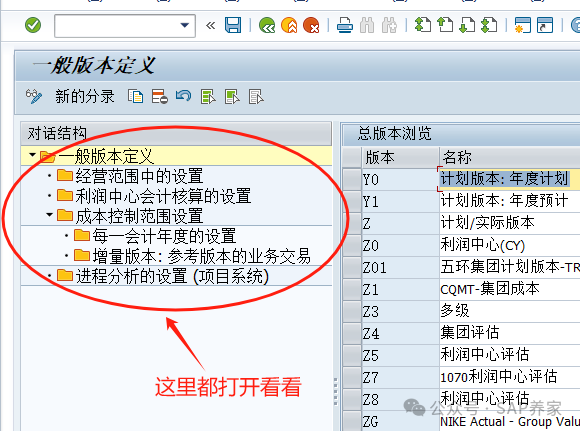The height and width of the screenshot is (431, 580).
Task: Click the Print icon
Action: [345, 26]
